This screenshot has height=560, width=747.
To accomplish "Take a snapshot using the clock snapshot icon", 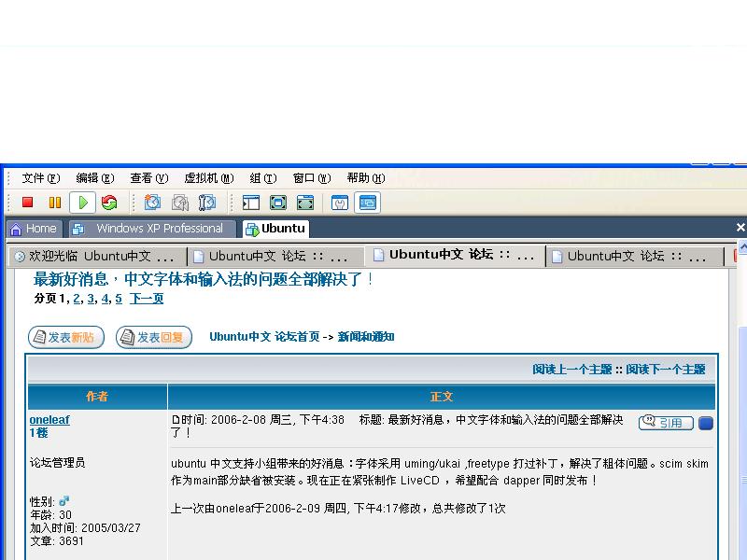I will pos(152,203).
